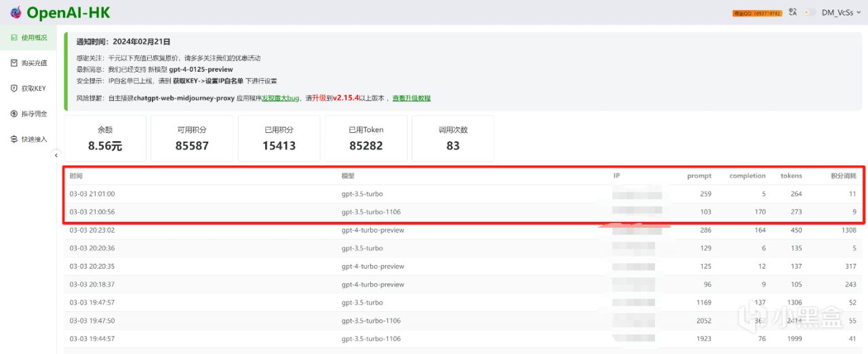Click gpt-4-turbo-preview in the 20:18:37 row
This screenshot has height=354, width=868.
click(x=373, y=284)
